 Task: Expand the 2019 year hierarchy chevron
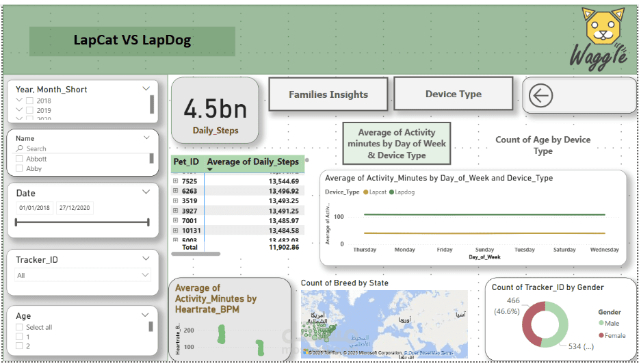18,110
